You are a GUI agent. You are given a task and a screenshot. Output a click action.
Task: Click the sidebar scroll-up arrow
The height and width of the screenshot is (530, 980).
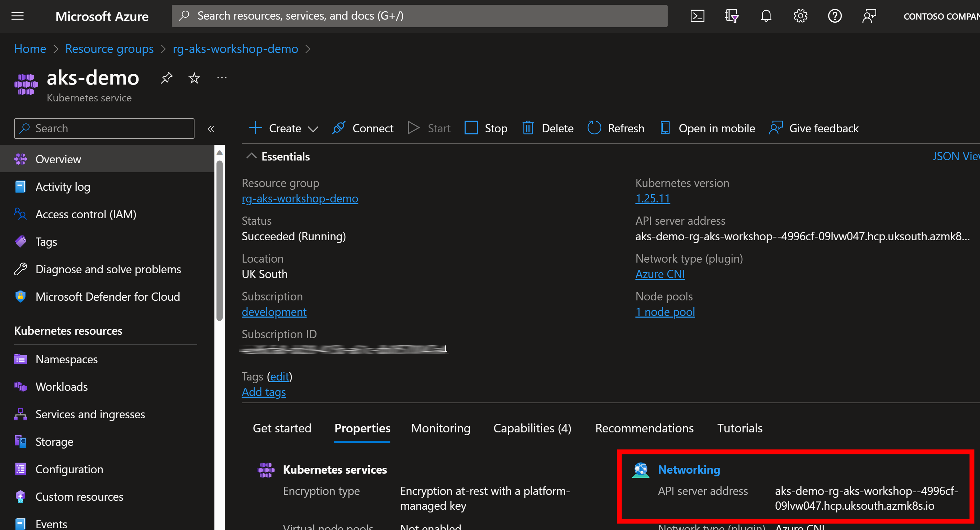tap(220, 153)
